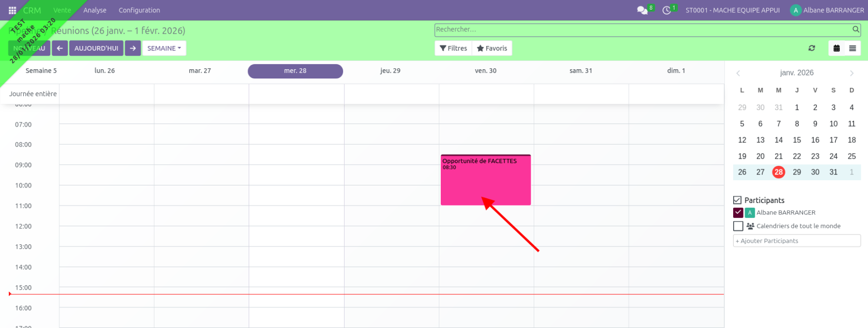Open the Configuration menu
This screenshot has height=328, width=868.
tap(139, 10)
